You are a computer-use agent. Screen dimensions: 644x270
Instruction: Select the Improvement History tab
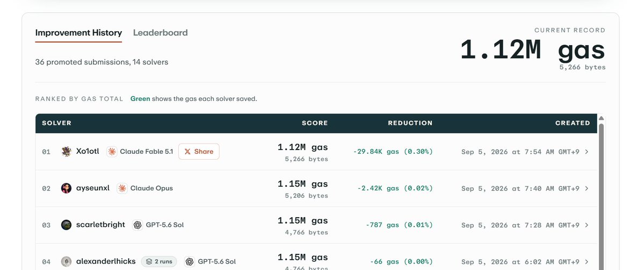(x=78, y=32)
